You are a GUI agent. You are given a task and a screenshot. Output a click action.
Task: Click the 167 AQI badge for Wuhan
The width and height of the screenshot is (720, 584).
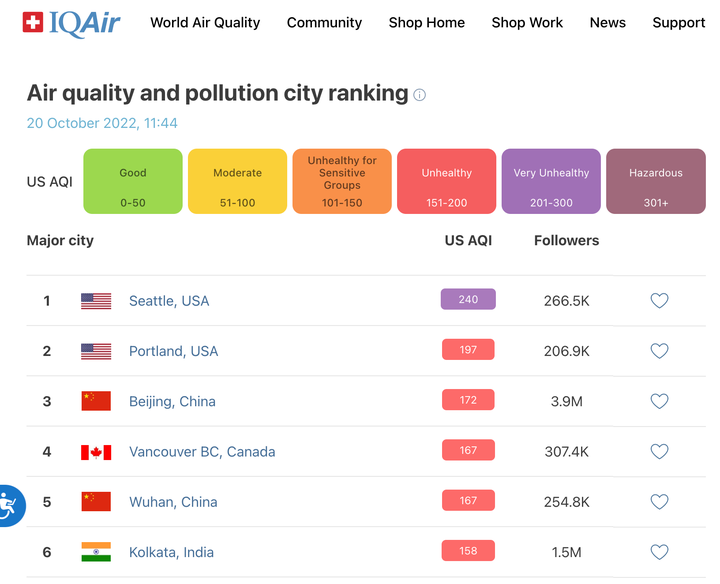(468, 500)
